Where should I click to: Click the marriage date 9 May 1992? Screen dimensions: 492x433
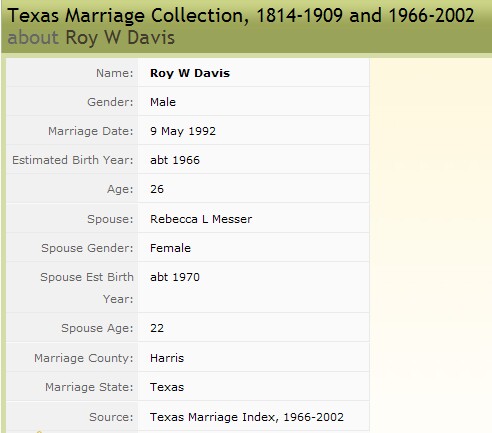[183, 131]
